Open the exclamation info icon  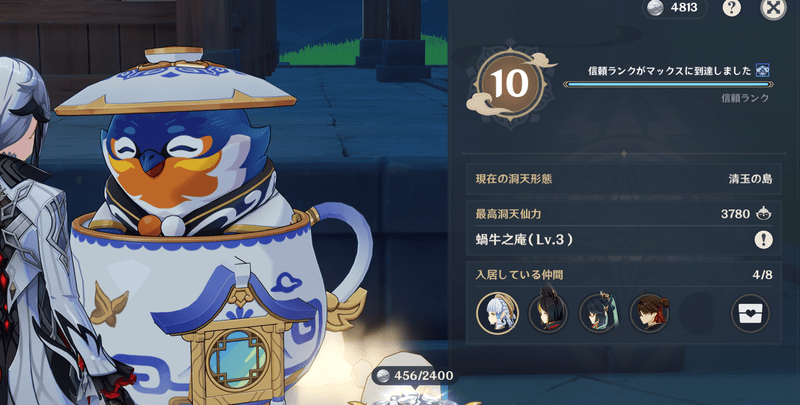763,240
